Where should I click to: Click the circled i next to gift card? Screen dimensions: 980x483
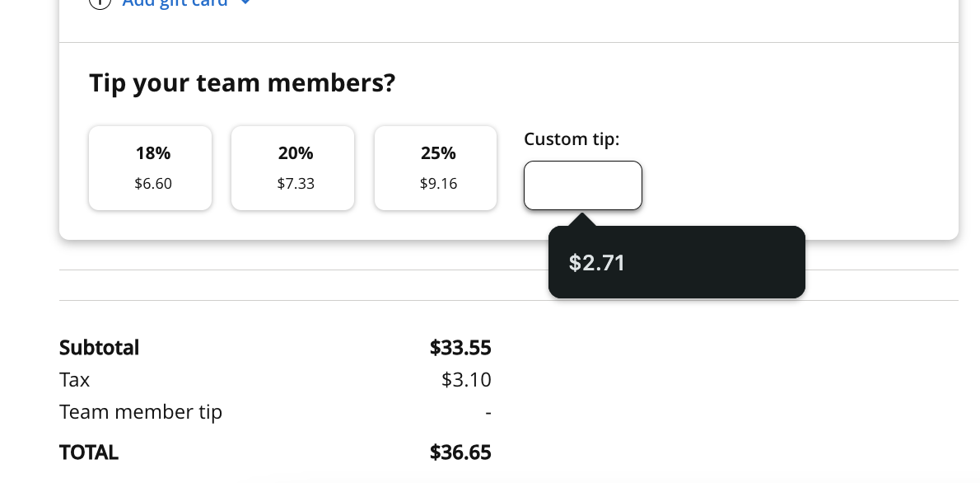point(100,4)
